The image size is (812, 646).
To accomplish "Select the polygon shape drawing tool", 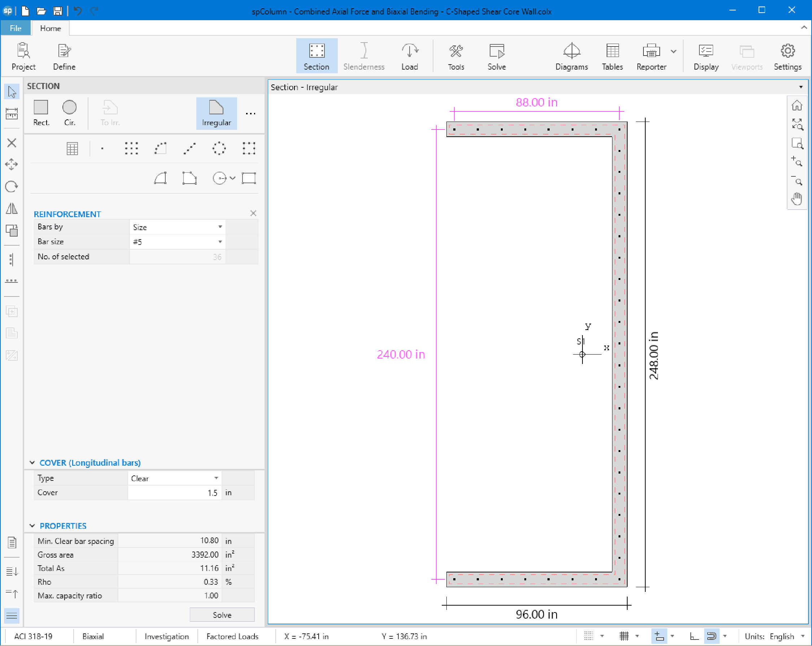I will click(x=189, y=178).
